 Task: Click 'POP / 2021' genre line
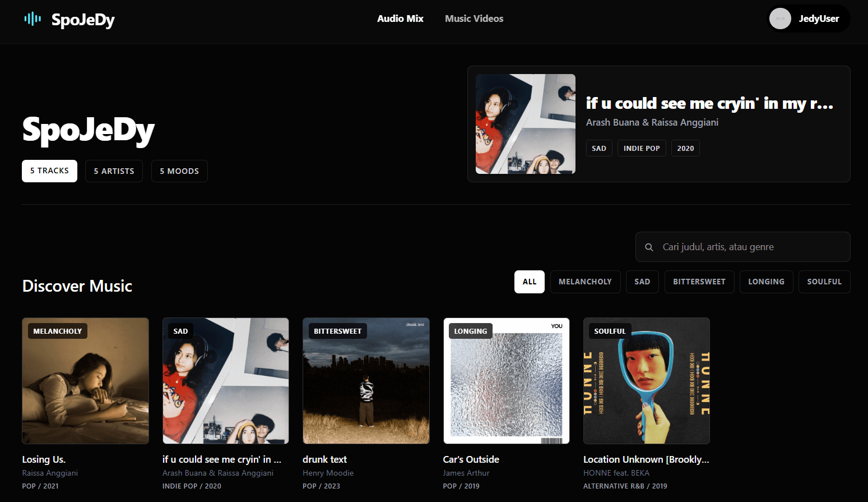coord(40,486)
